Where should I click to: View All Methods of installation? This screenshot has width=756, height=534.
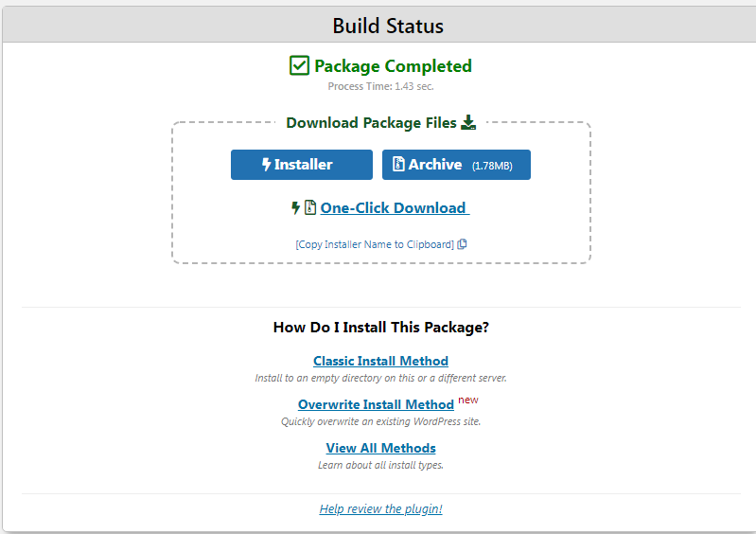pos(380,448)
